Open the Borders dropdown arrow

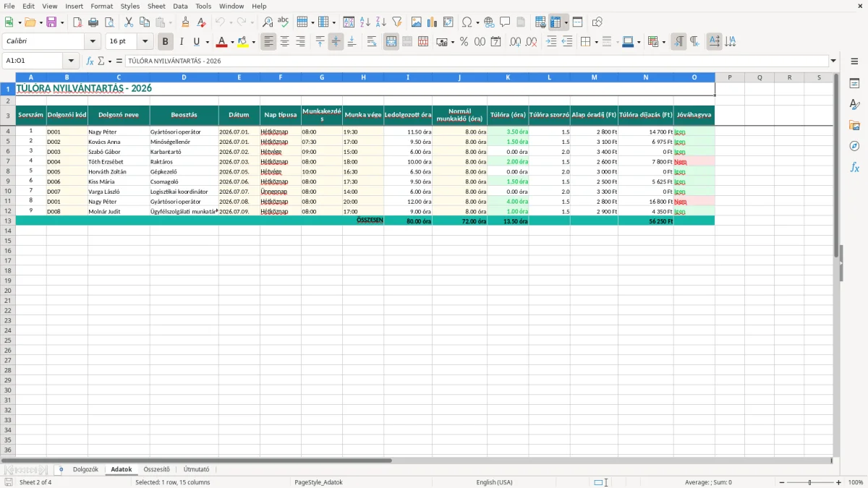point(596,42)
